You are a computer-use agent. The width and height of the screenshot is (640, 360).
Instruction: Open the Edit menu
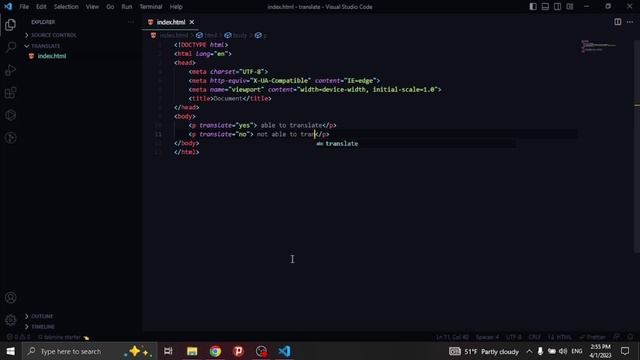tap(41, 7)
